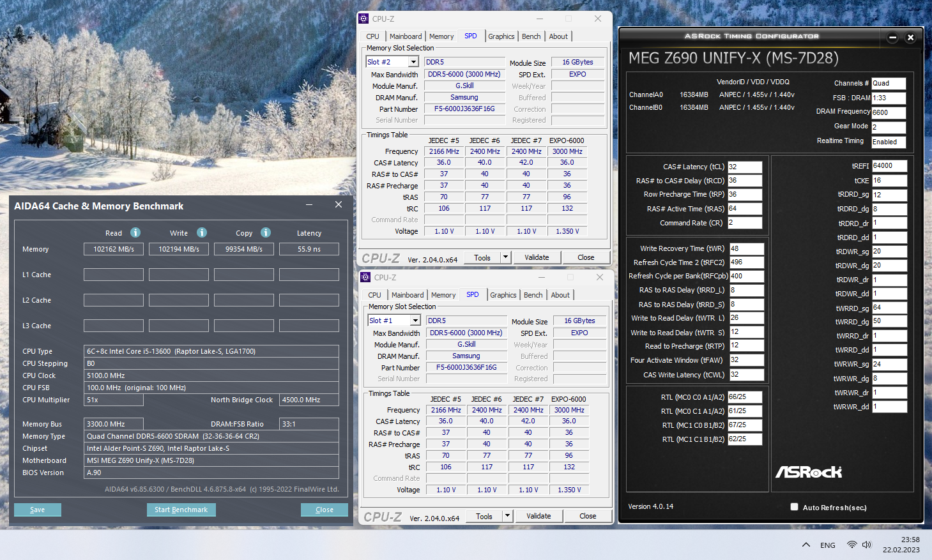This screenshot has height=560, width=932.
Task: Click the Memory Copy result 99354 MB/s
Action: tap(244, 249)
